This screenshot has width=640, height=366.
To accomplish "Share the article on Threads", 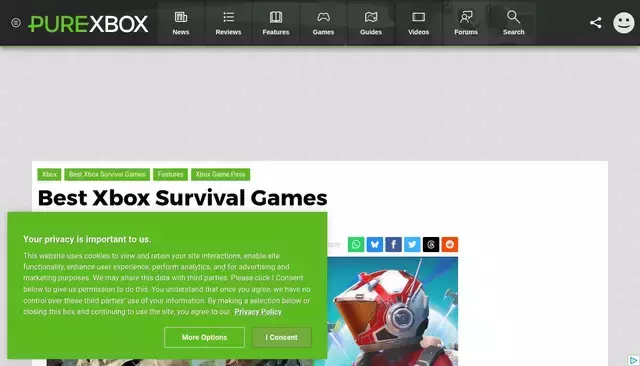I will click(431, 244).
